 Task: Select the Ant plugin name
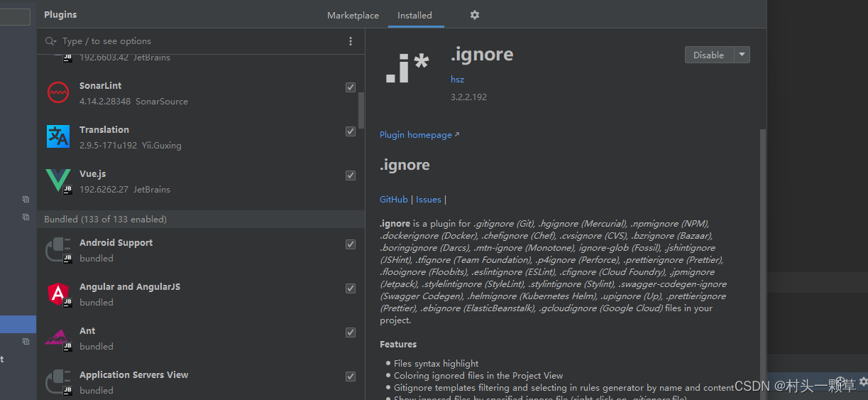coord(87,330)
